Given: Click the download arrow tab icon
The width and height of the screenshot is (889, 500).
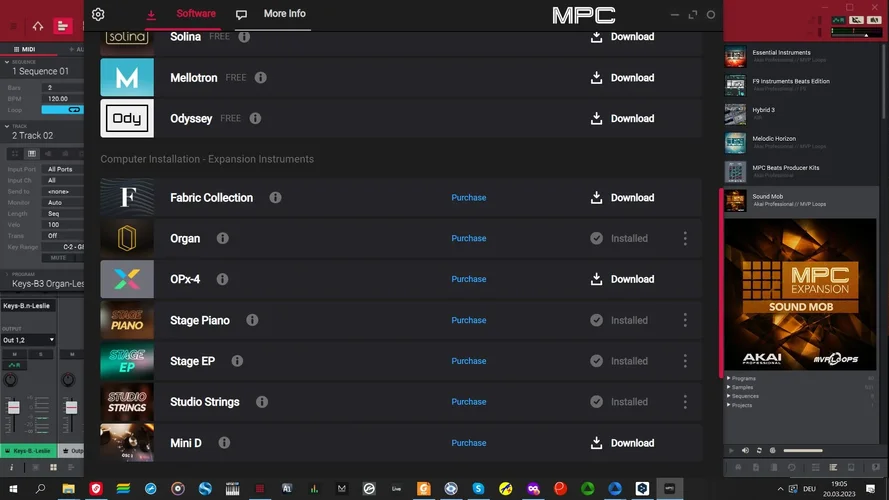Looking at the screenshot, I should click(151, 15).
